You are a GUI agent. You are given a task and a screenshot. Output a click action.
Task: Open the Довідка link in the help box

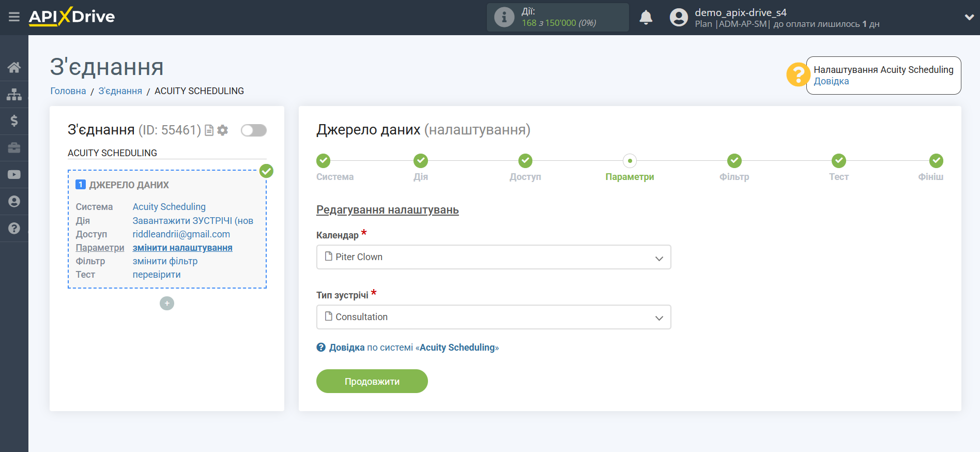(x=831, y=81)
